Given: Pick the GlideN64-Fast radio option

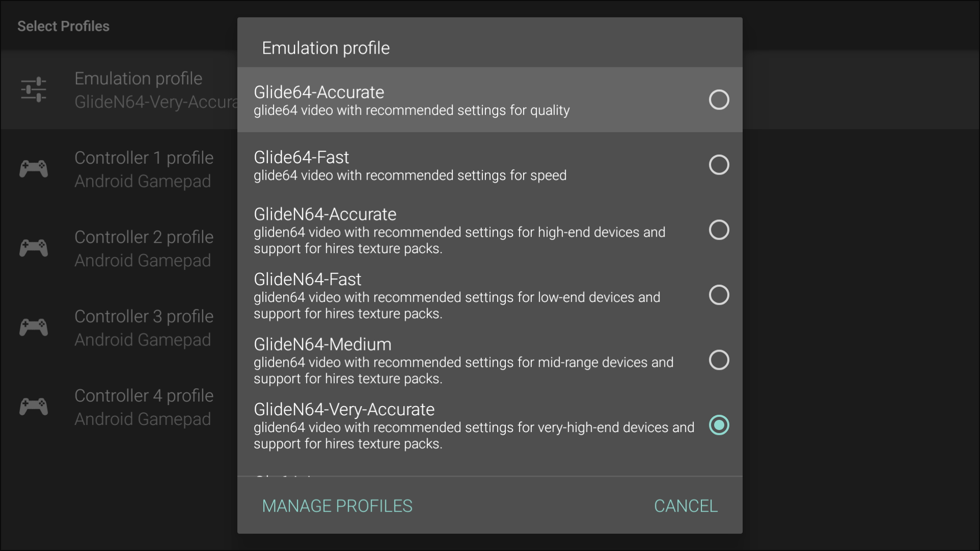Looking at the screenshot, I should tap(719, 295).
